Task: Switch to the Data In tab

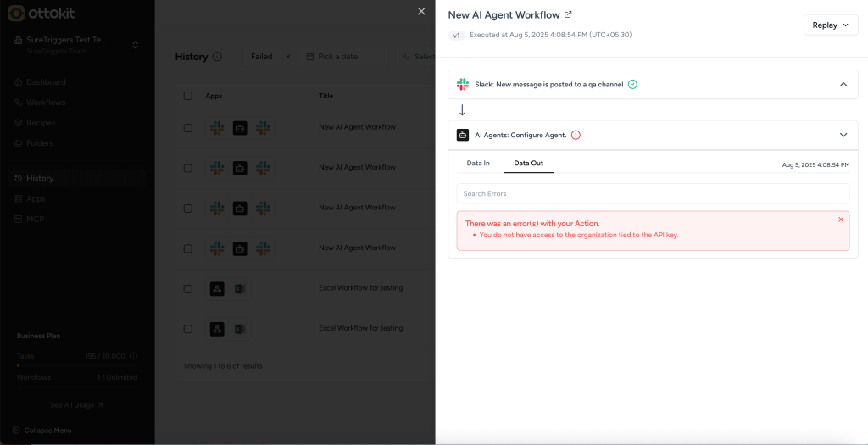Action: [x=478, y=163]
